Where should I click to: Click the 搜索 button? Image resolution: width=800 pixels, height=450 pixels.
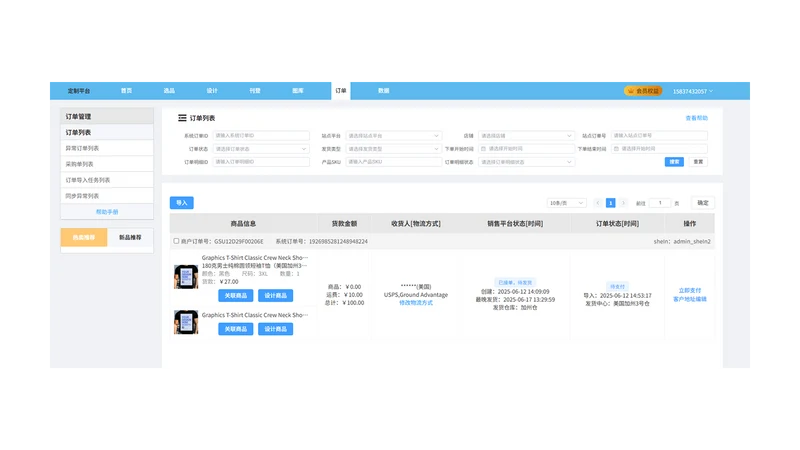click(674, 162)
